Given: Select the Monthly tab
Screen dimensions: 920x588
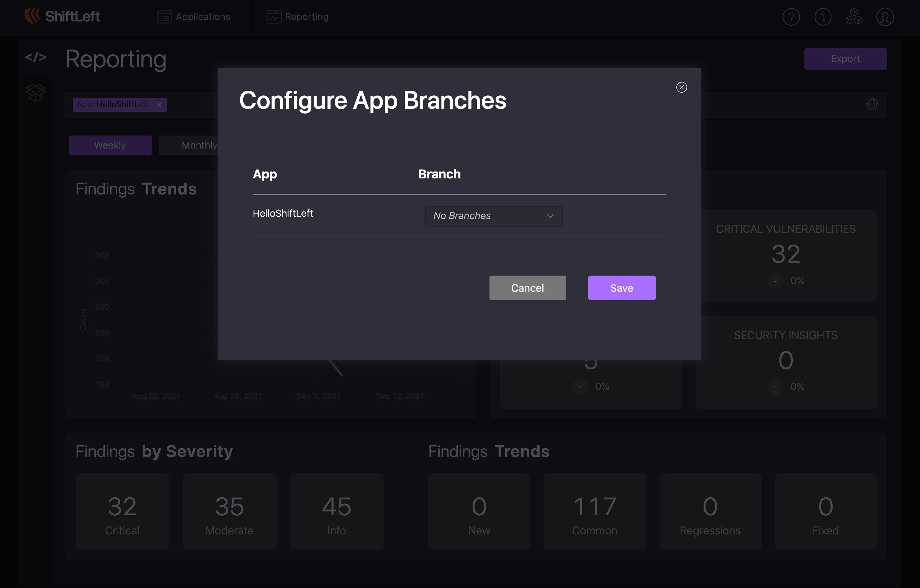Looking at the screenshot, I should (188, 145).
